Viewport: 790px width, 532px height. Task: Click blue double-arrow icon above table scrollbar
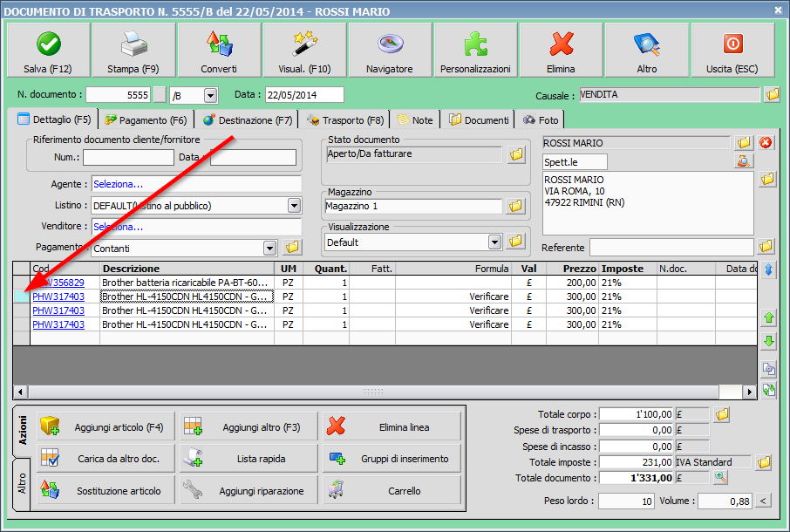click(769, 269)
